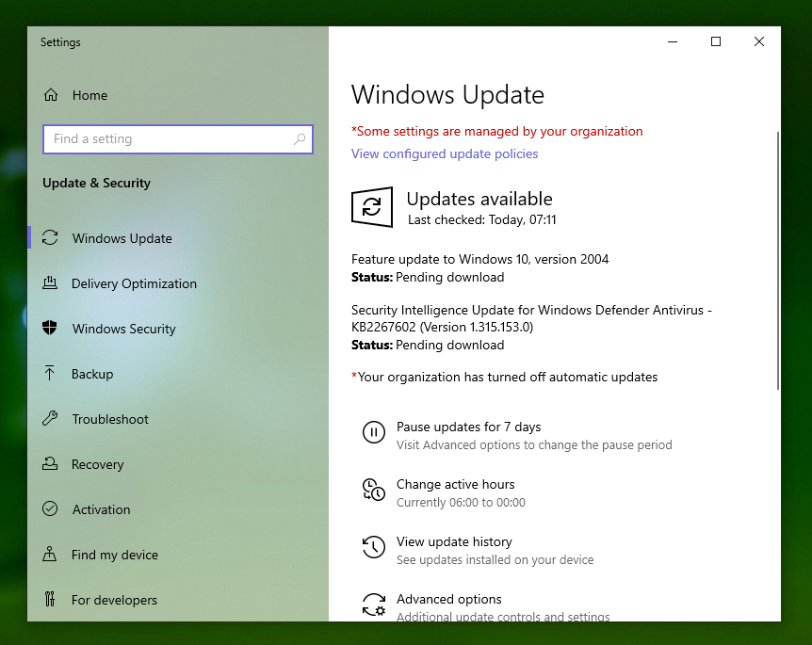The image size is (812, 645).
Task: Click 'Visit Advanced options to change the pause period'
Action: coord(534,444)
